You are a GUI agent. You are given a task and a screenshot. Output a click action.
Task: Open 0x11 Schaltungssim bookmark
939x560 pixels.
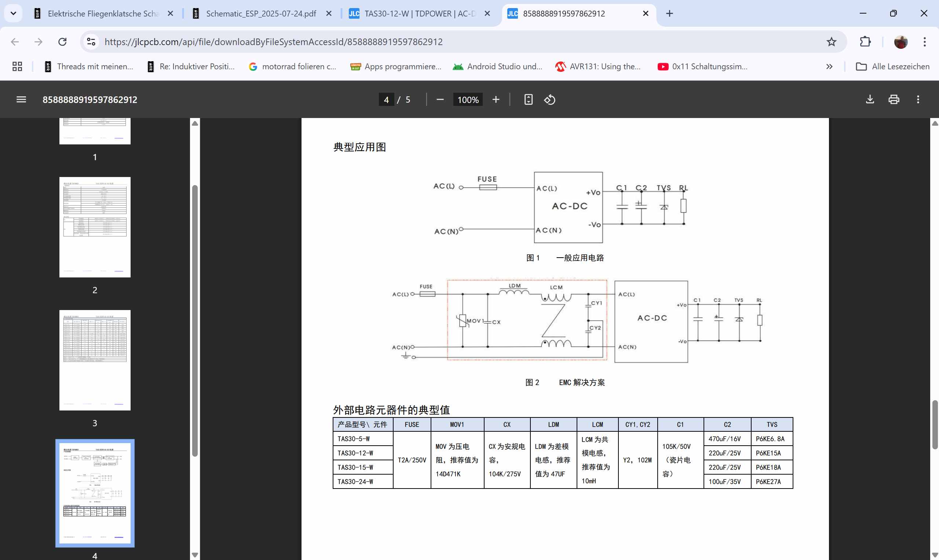coord(703,66)
